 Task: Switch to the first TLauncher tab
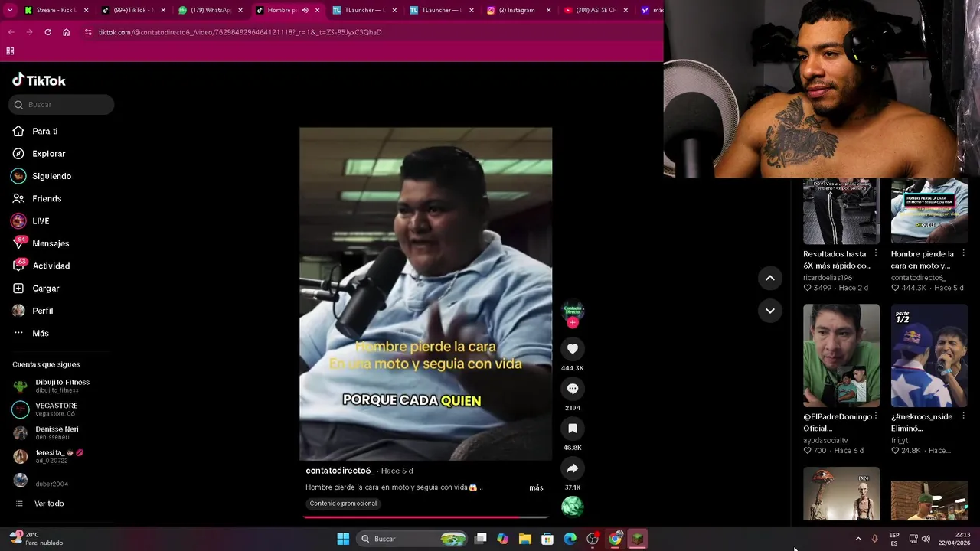tap(364, 10)
